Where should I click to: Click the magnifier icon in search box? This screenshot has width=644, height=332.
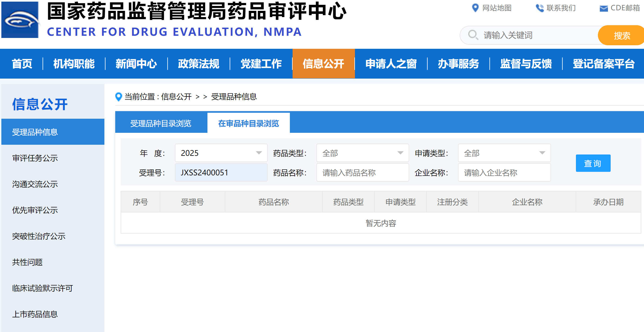pos(473,35)
